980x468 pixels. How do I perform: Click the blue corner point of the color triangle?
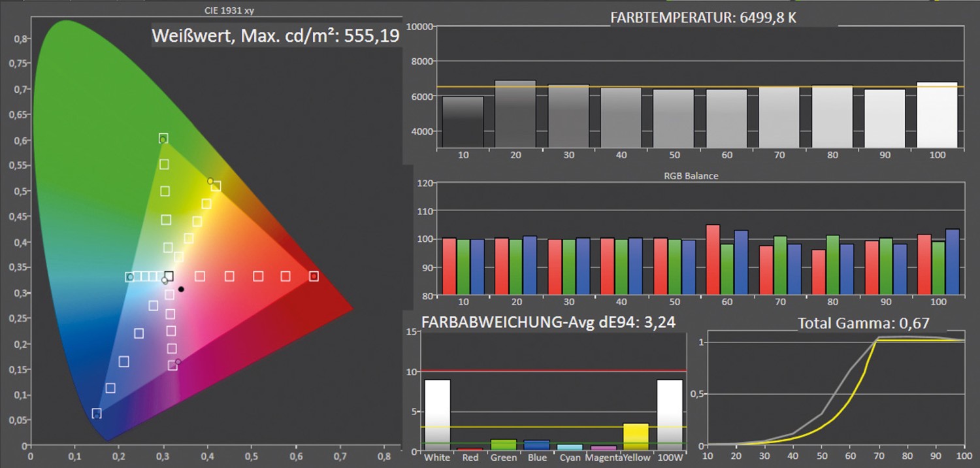(x=97, y=414)
